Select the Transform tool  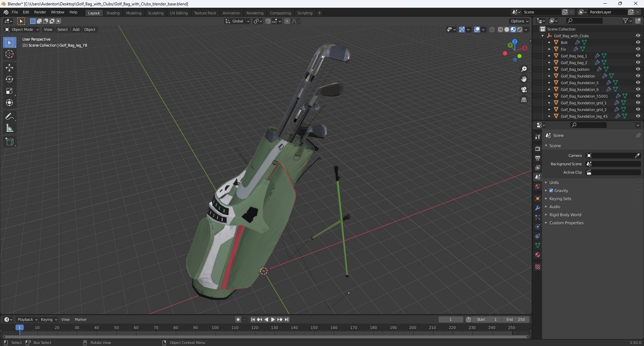click(x=9, y=103)
